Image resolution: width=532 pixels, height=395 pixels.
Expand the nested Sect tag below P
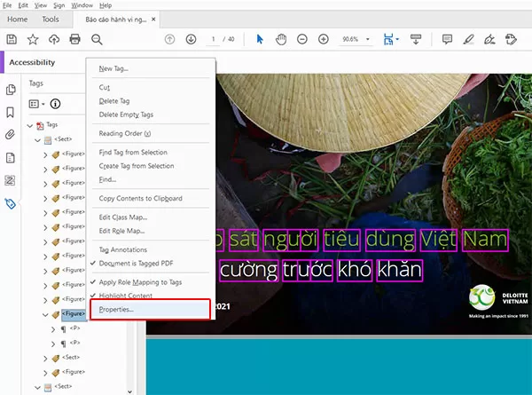(45, 359)
